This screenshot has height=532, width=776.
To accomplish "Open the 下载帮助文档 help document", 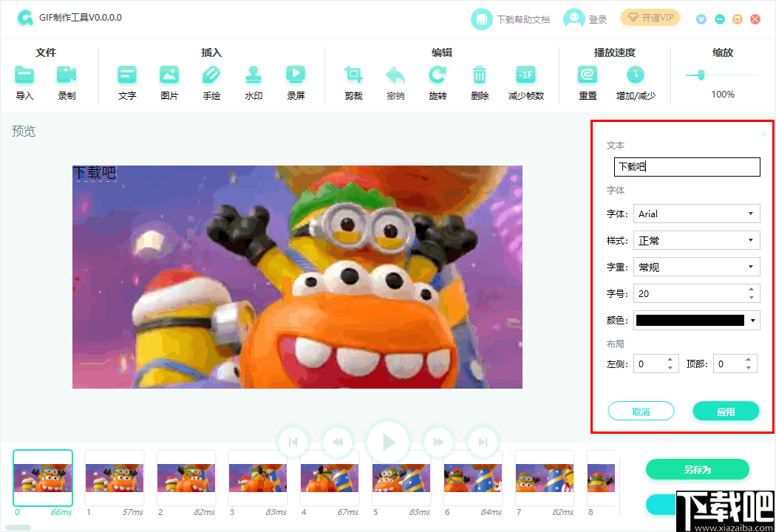I will [x=510, y=19].
